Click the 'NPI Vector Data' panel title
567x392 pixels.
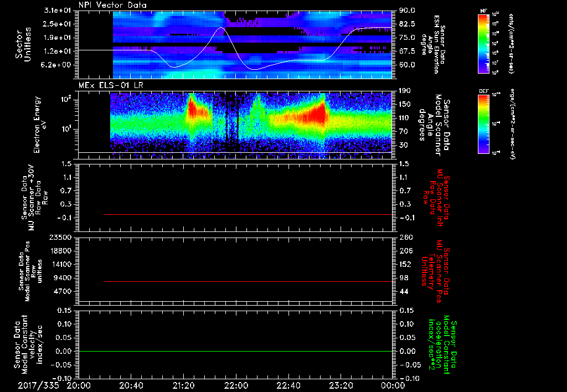112,5
